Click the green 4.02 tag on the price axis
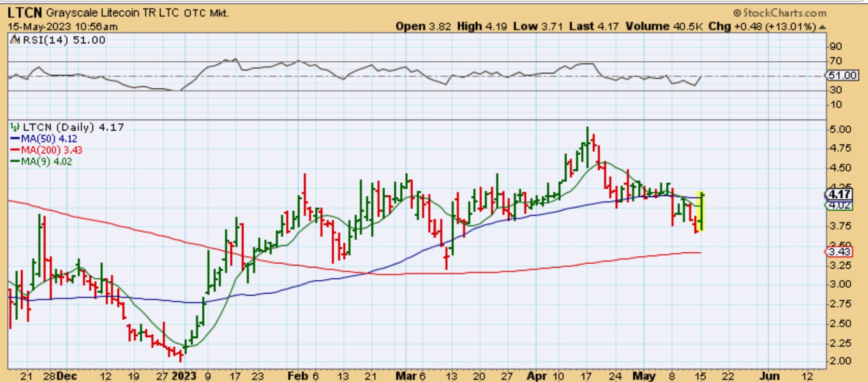The width and height of the screenshot is (868, 382). click(839, 205)
